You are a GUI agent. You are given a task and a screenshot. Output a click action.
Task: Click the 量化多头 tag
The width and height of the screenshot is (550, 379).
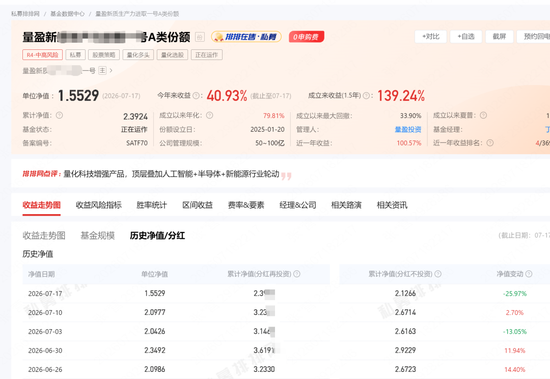point(138,55)
